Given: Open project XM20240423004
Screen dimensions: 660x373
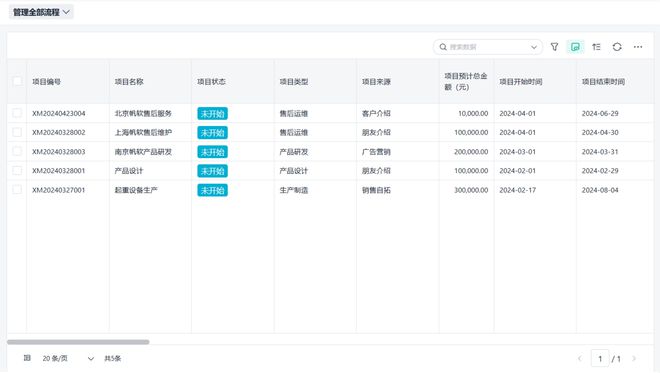Looking at the screenshot, I should point(59,113).
